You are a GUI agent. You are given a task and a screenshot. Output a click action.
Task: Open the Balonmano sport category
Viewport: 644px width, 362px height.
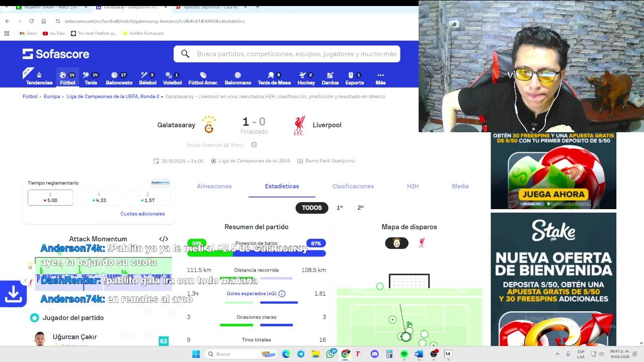coord(237,78)
